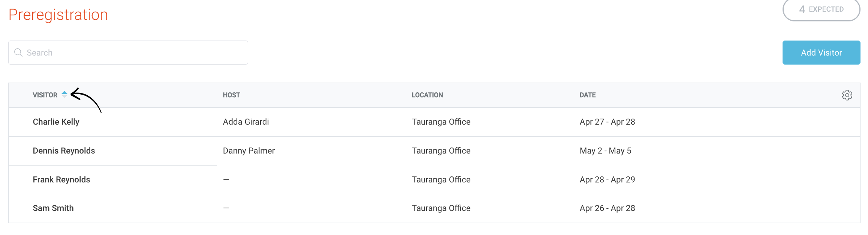Viewport: 868px width, 235px height.
Task: Toggle the Visitor column sort arrows
Action: (x=64, y=94)
